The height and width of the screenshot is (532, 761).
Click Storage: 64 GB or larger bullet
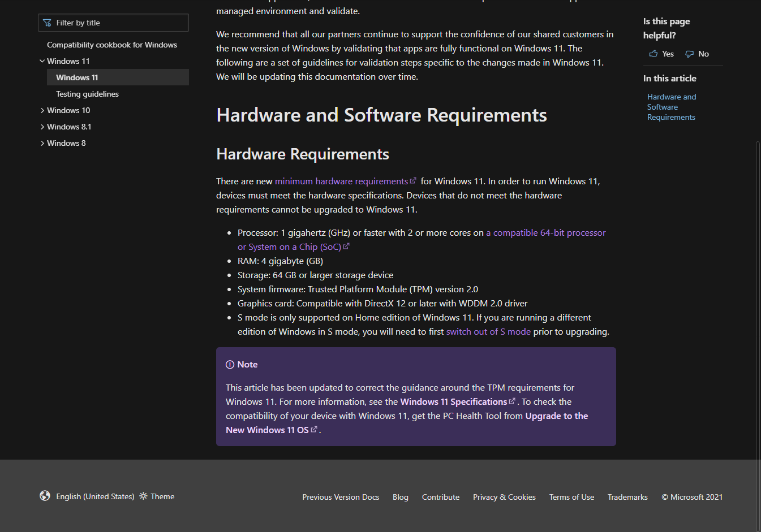pos(315,275)
